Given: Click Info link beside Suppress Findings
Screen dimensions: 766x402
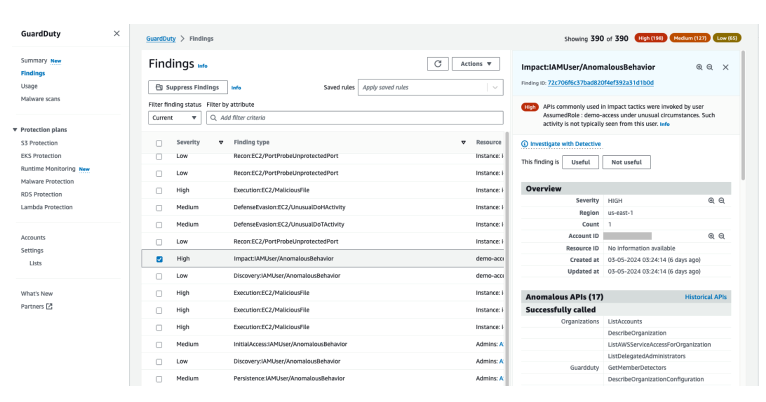Looking at the screenshot, I should (236, 88).
